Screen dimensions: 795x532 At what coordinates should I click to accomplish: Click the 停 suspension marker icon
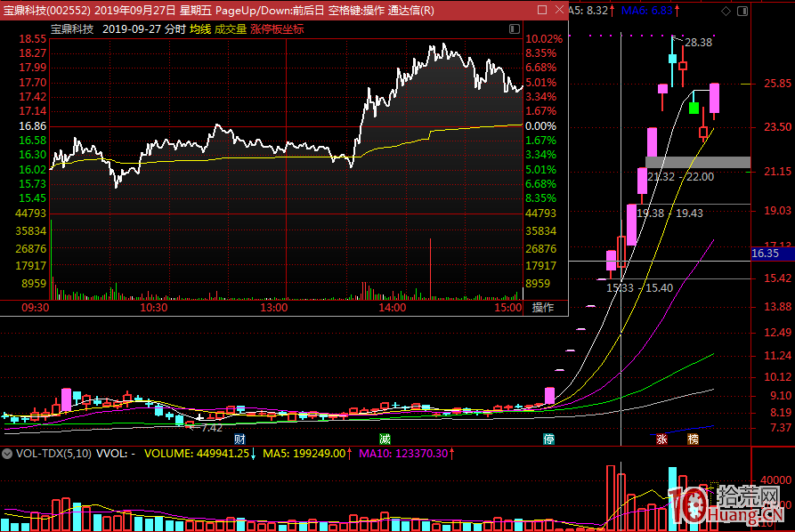pos(548,439)
